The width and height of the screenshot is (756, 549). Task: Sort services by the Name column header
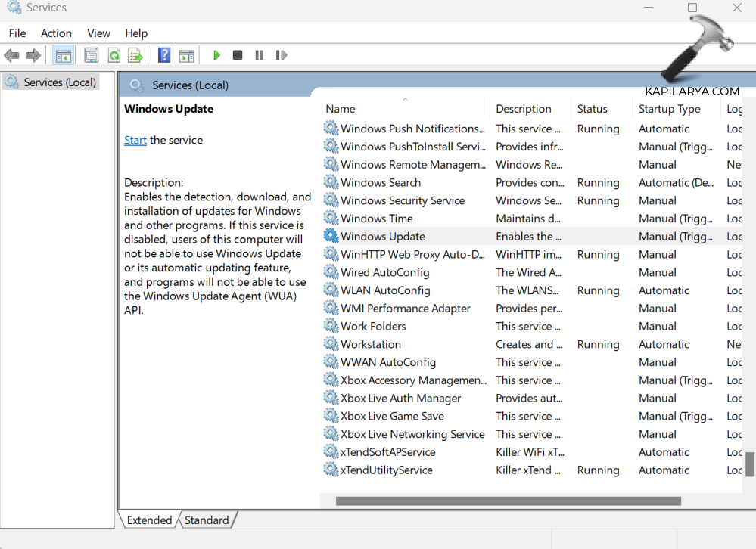341,109
